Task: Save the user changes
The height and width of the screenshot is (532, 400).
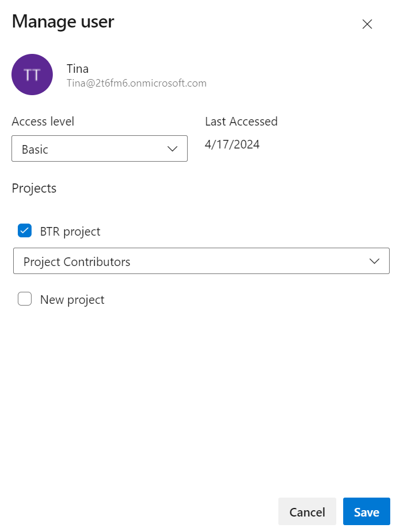Action: 366,512
